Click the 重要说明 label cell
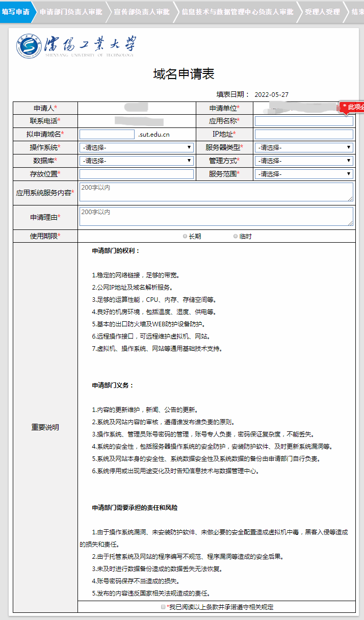Image resolution: width=364 pixels, height=620 pixels. 45,427
